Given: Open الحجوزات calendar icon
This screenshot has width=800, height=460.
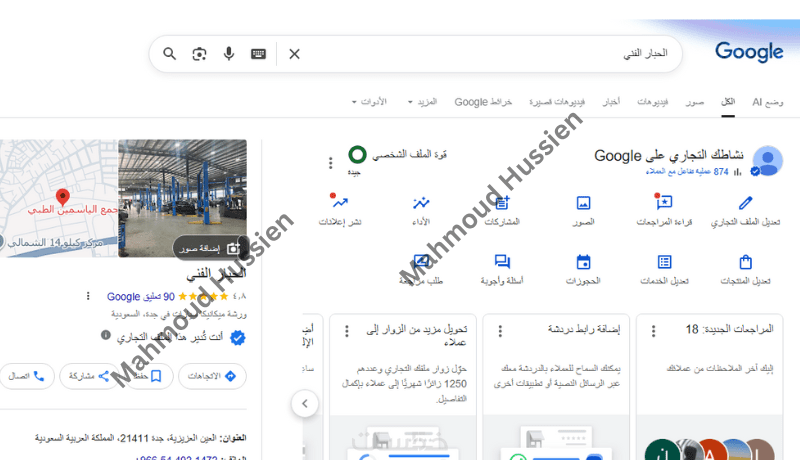Looking at the screenshot, I should 583,262.
